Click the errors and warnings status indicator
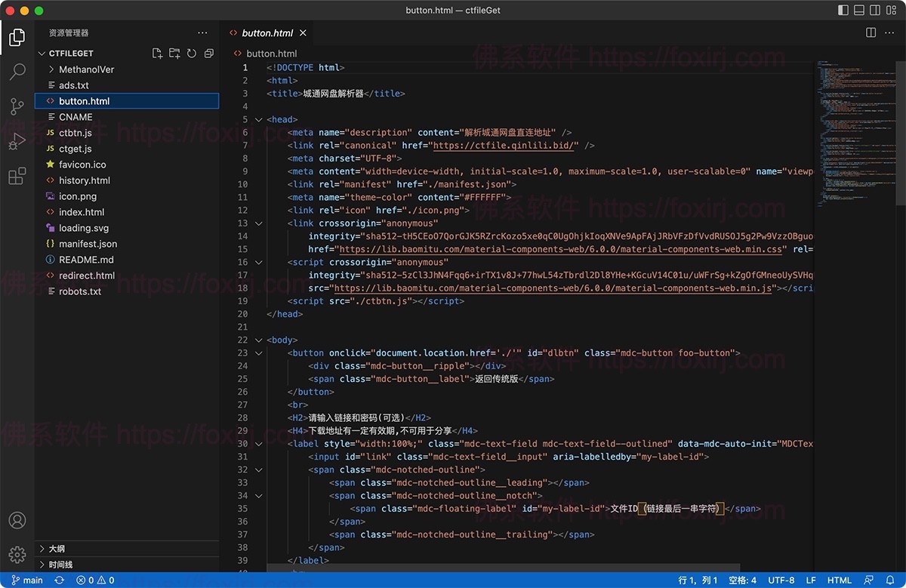 click(x=93, y=580)
